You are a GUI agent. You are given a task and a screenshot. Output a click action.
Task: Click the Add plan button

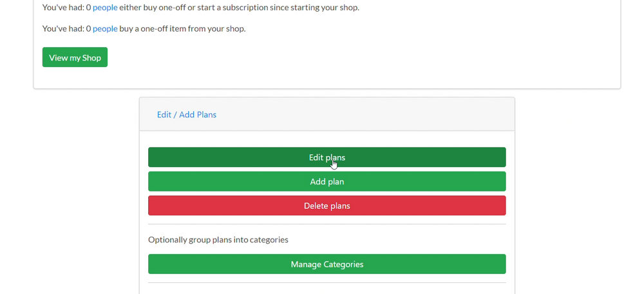(327, 181)
